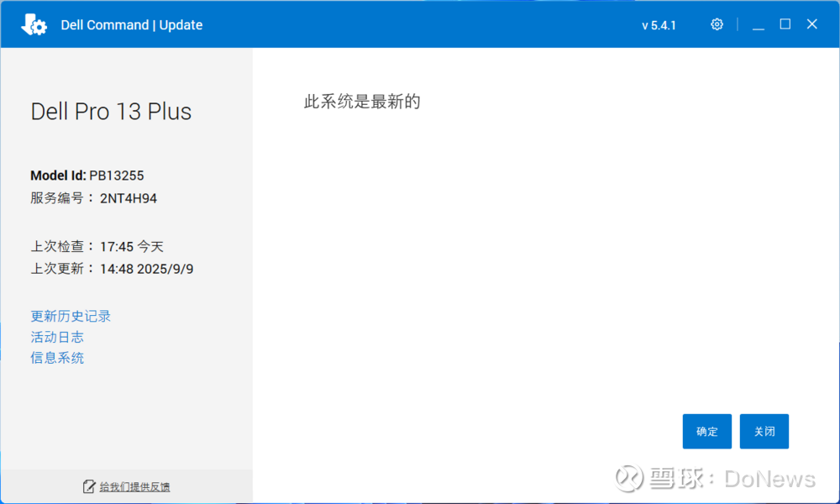Click last update time 14:48 2025/9/9
The image size is (840, 504).
(147, 269)
